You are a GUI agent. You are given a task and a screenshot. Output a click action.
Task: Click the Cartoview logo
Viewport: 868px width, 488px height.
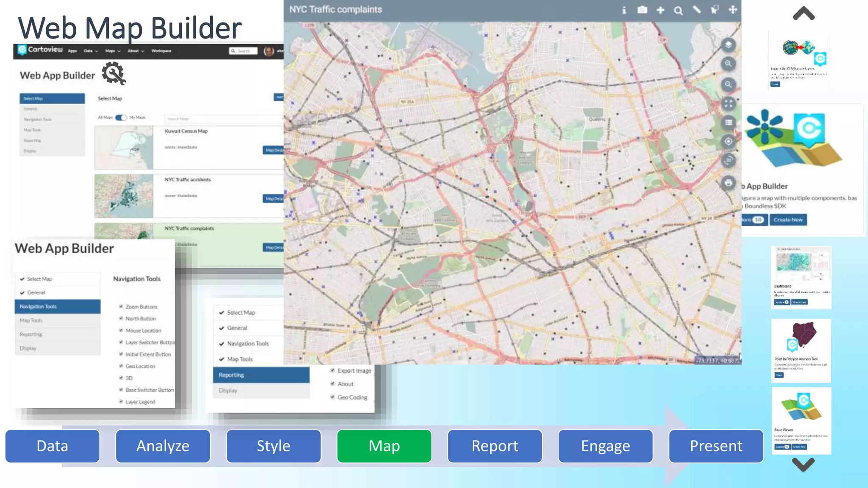click(x=41, y=50)
